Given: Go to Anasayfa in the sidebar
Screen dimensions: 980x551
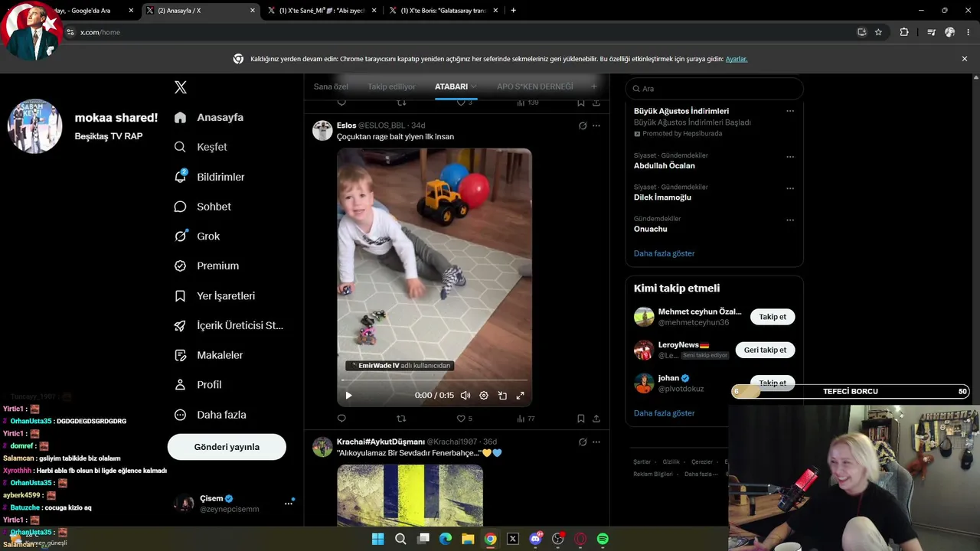Looking at the screenshot, I should 209,117.
